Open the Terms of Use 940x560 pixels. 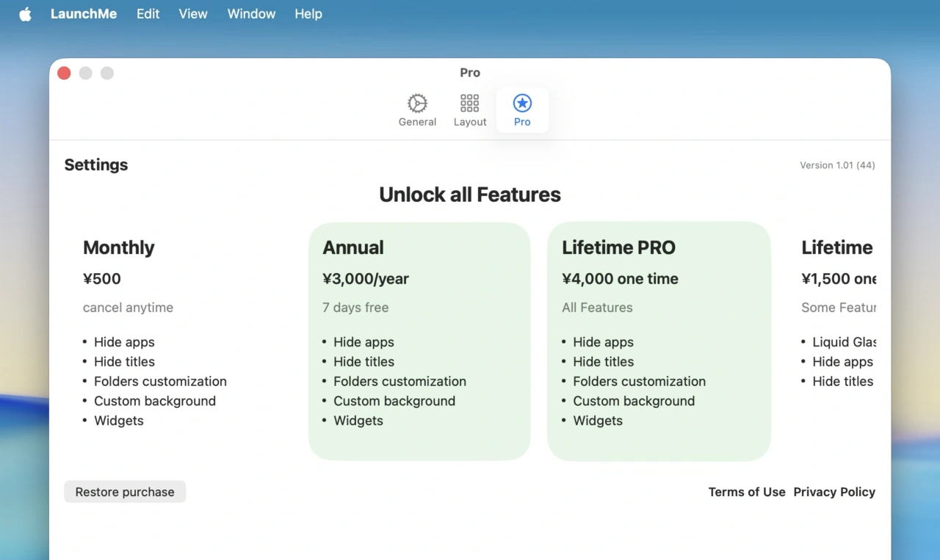point(746,492)
